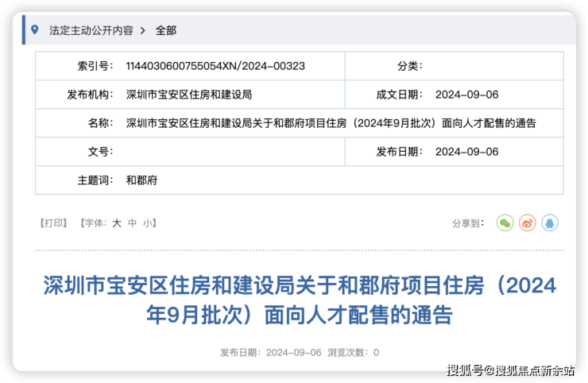Select index number 11440306007550­54XN/2024-00323
This screenshot has width=588, height=383.
(215, 66)
